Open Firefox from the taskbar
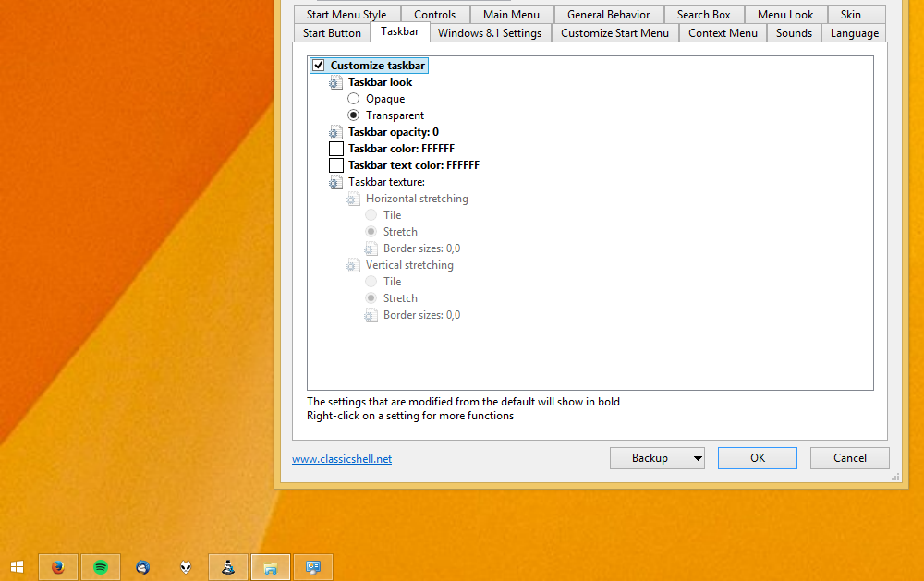 [58, 567]
